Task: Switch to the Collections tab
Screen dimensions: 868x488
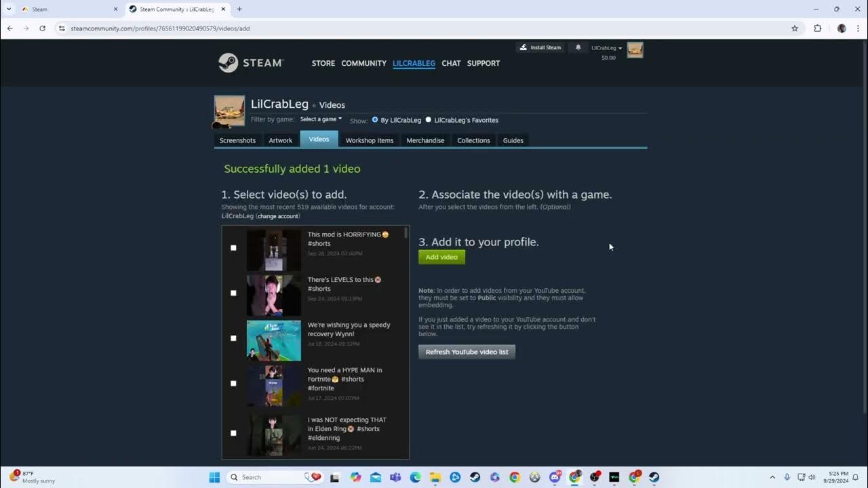Action: click(x=473, y=140)
